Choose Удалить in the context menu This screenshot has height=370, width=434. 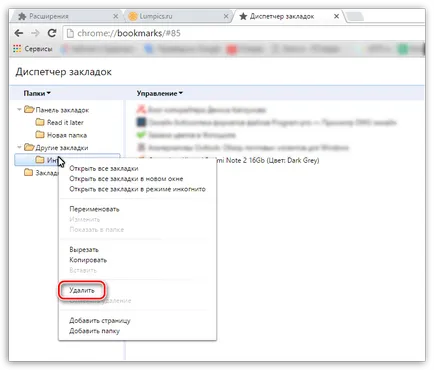point(82,290)
